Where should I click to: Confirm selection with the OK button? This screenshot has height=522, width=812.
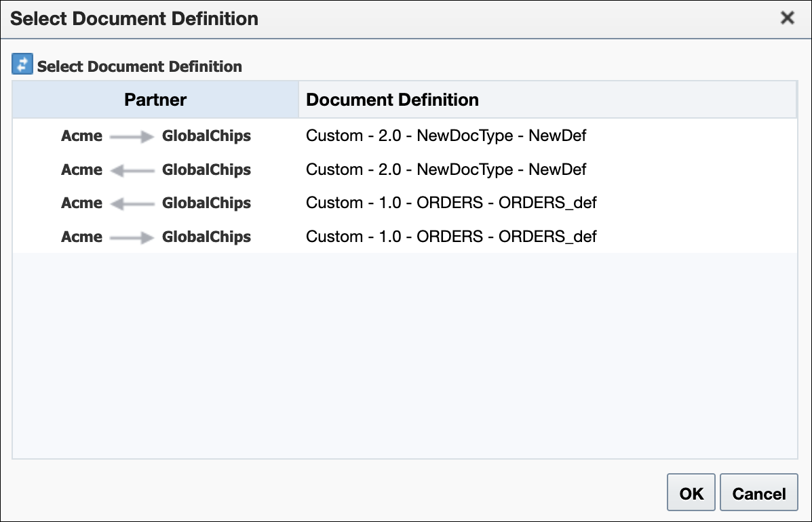click(x=691, y=493)
